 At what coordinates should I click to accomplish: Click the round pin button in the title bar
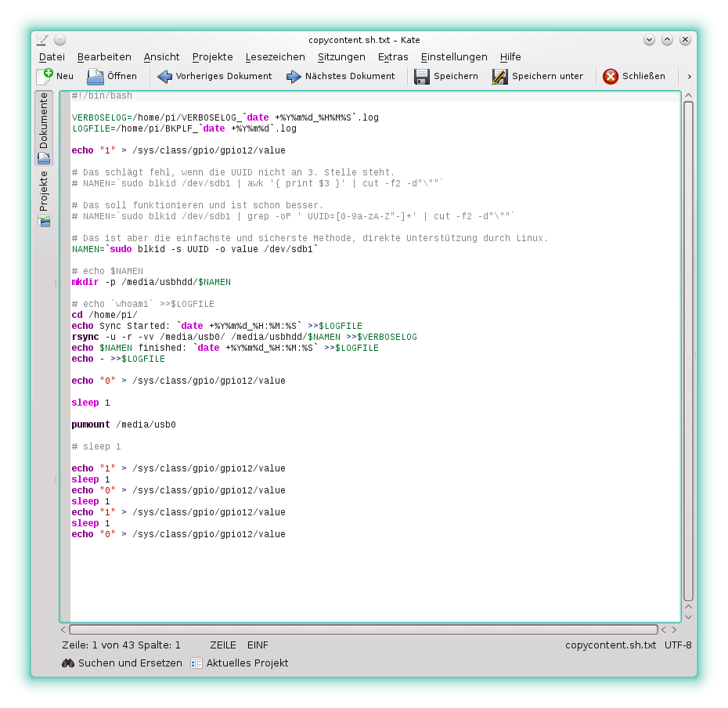point(60,40)
